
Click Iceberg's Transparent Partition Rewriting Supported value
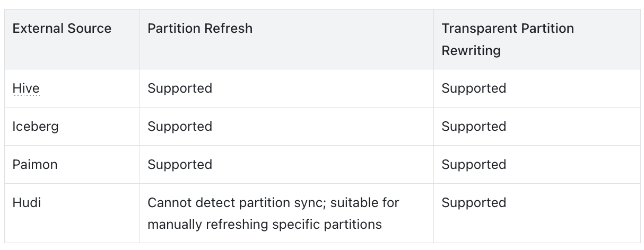point(474,127)
